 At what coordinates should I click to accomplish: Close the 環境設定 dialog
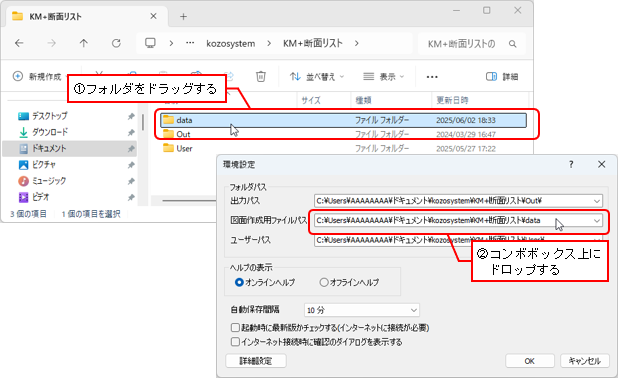click(601, 164)
